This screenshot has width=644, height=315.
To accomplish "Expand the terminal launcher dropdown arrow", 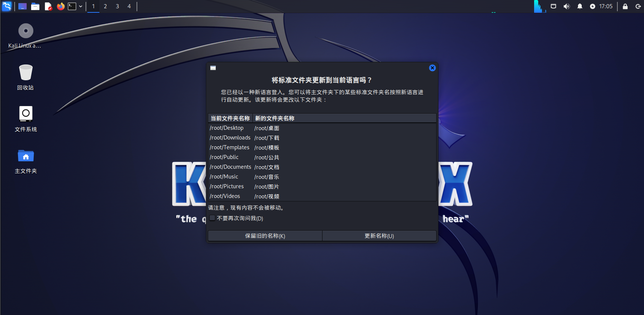I will coord(81,6).
